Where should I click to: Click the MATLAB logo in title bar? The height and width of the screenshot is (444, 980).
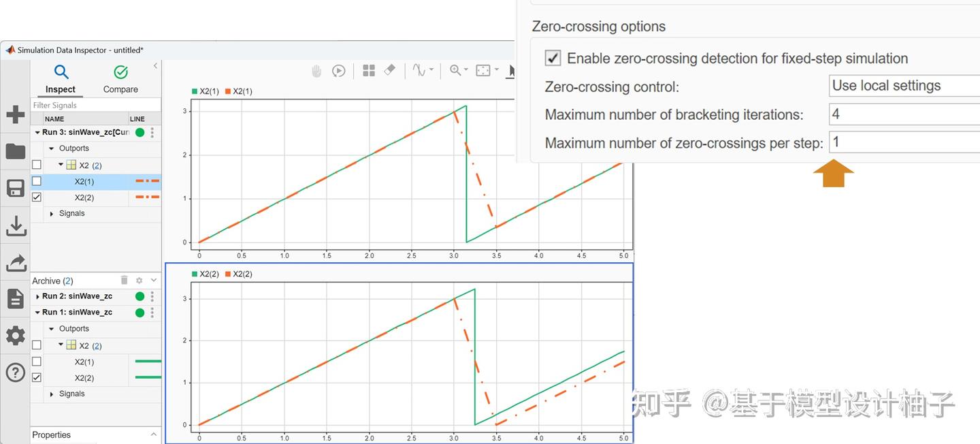10,50
